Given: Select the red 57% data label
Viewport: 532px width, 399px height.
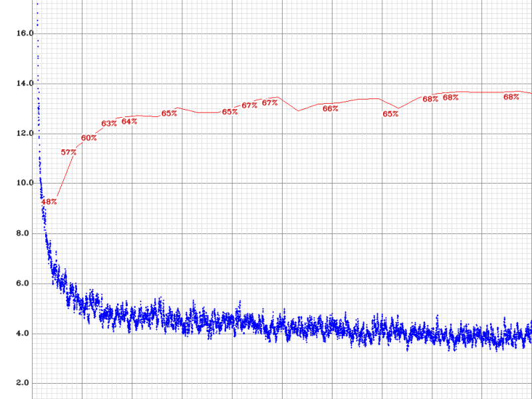Looking at the screenshot, I should coord(68,152).
